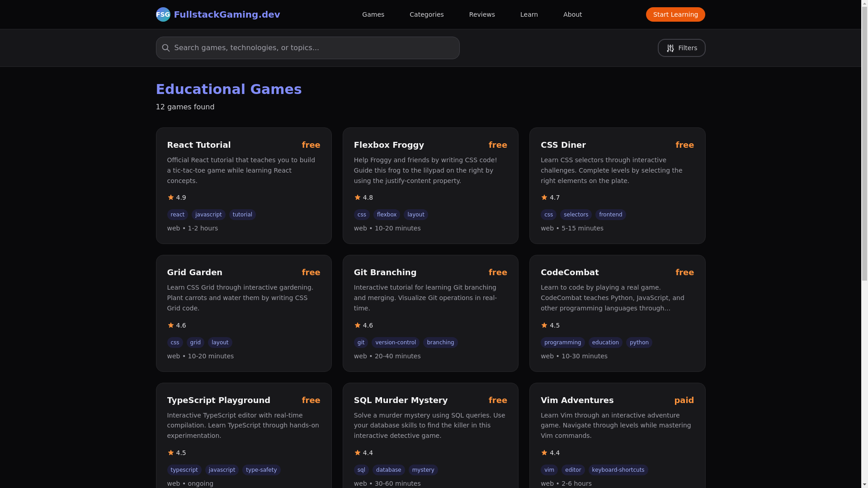Click the frontend tag
This screenshot has width=868, height=488.
pos(610,215)
